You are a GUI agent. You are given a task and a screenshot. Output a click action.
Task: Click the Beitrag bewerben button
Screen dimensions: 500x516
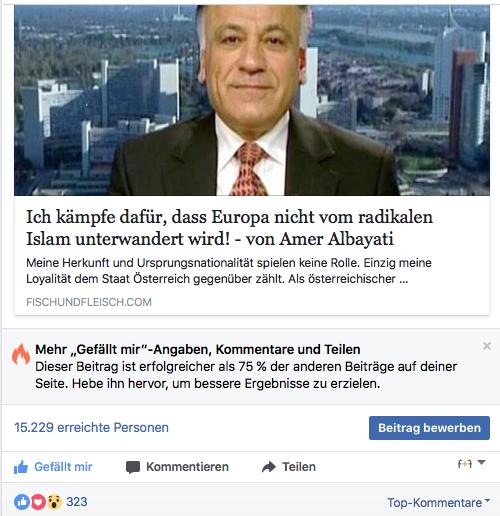(429, 428)
